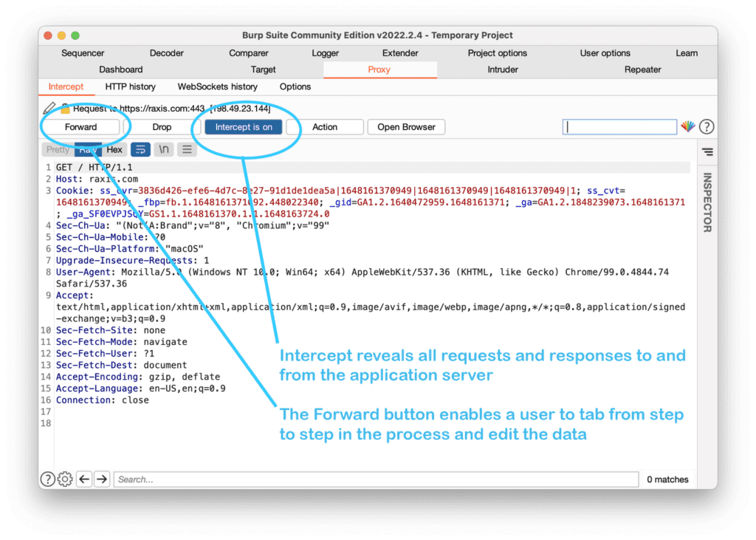Open the Repeater tab

tap(642, 69)
